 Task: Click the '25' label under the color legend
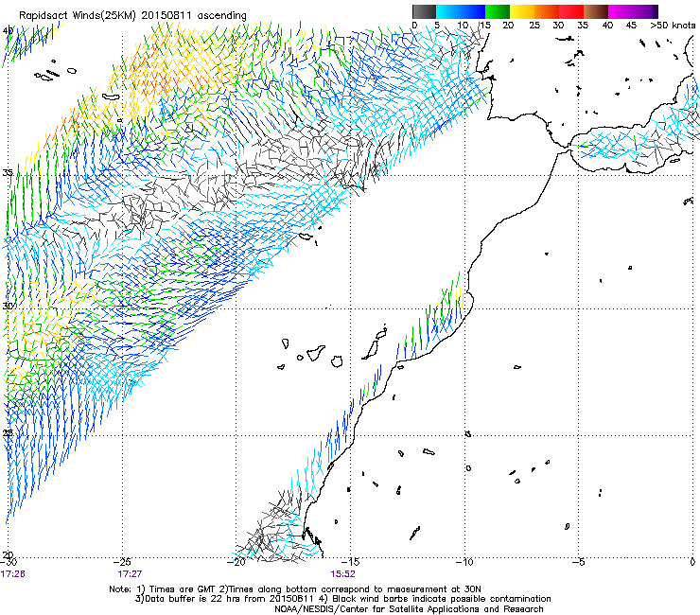[534, 26]
